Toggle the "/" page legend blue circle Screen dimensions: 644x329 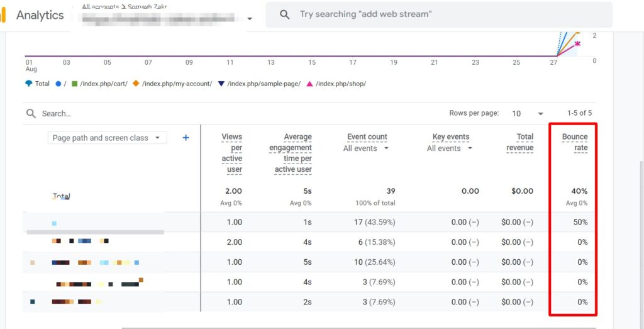point(58,84)
